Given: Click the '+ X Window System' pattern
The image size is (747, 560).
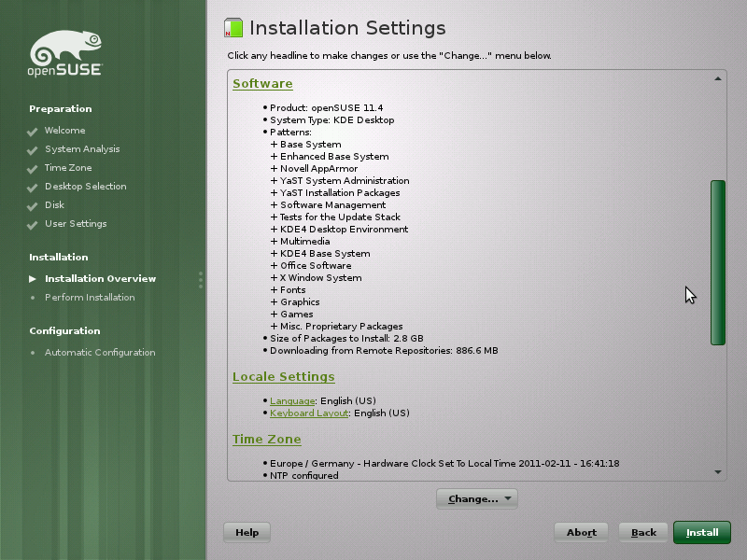Looking at the screenshot, I should (317, 277).
